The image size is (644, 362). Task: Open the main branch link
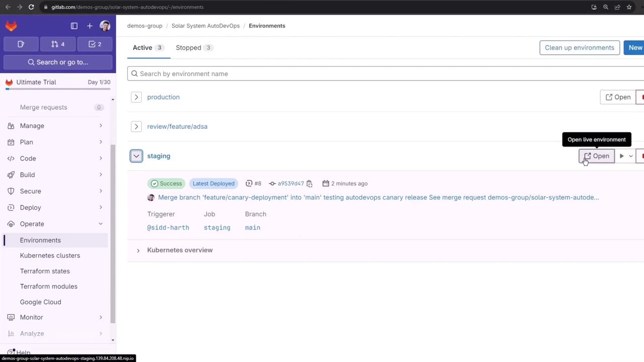[x=253, y=228]
